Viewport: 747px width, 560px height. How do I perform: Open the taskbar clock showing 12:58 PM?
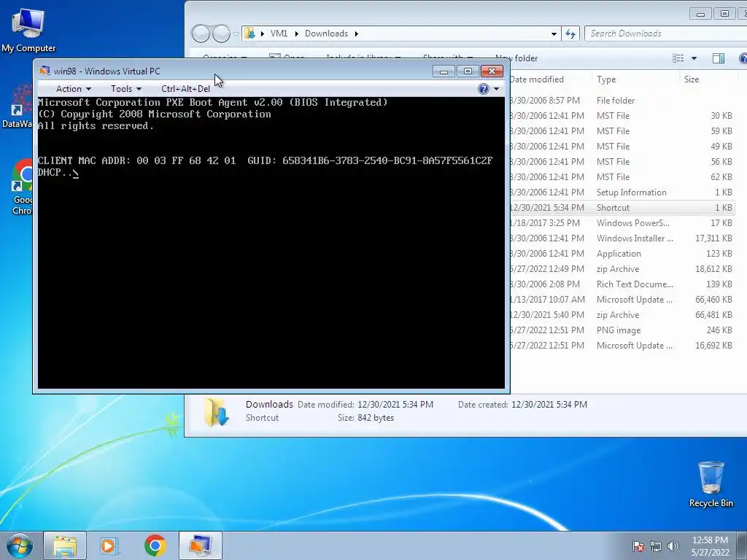click(x=710, y=545)
